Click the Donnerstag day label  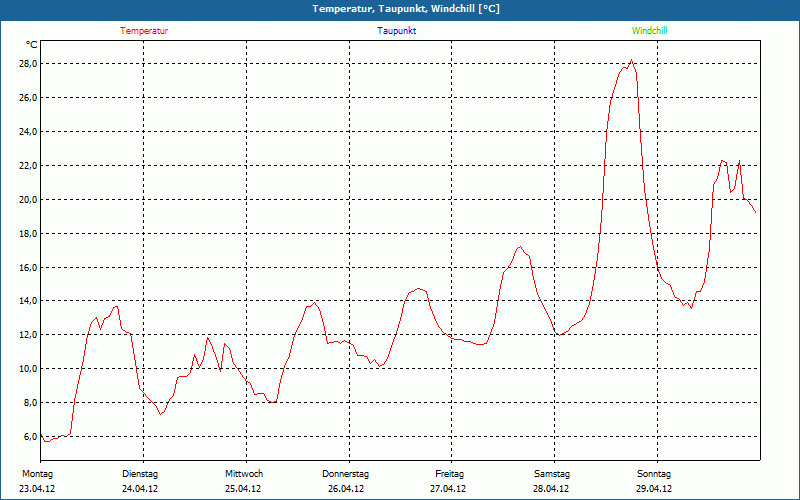[345, 474]
